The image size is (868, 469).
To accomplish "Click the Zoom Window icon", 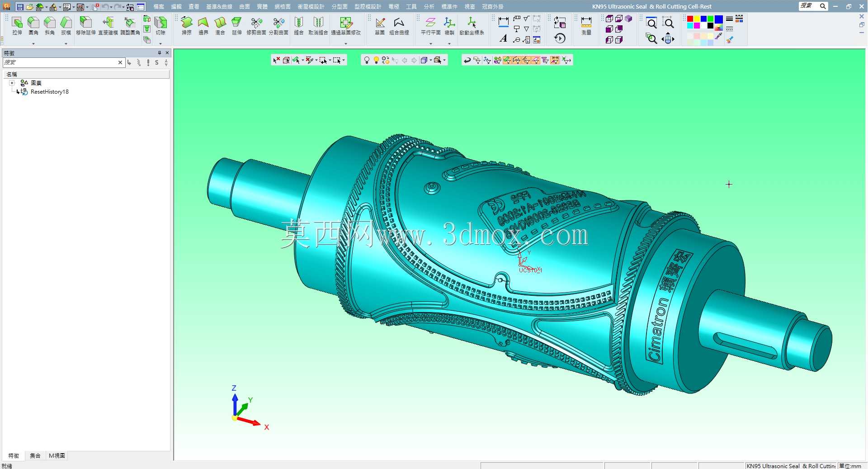I will [x=668, y=23].
